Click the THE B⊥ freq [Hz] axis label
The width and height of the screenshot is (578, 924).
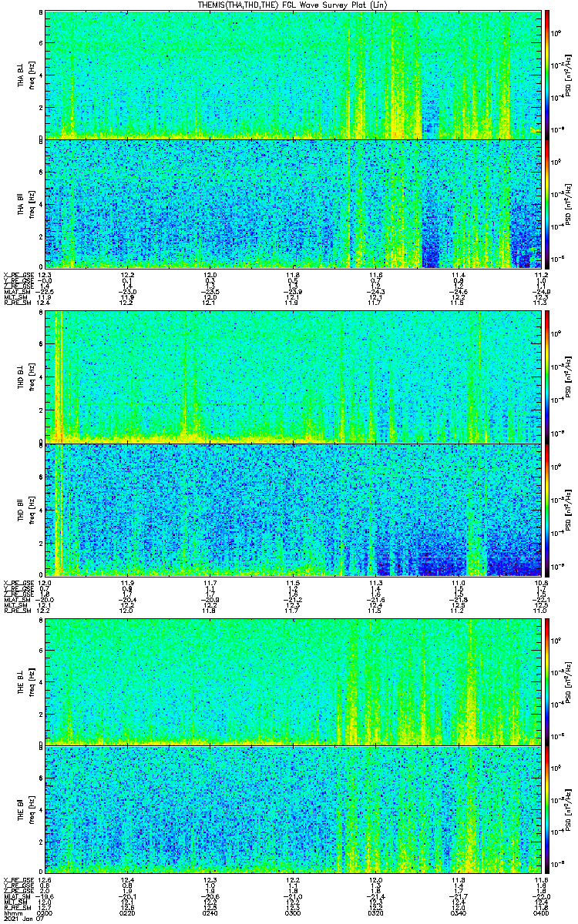tap(32, 681)
